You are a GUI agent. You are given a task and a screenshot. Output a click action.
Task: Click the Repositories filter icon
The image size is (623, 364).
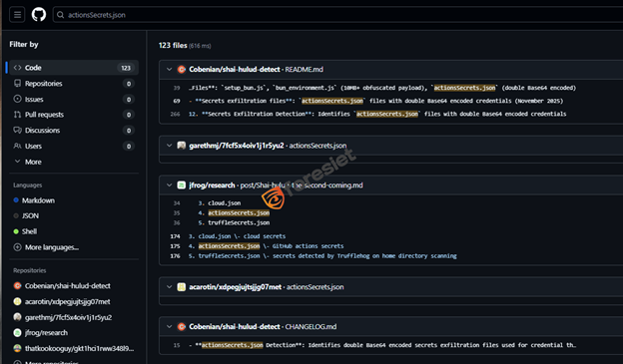[x=18, y=84]
